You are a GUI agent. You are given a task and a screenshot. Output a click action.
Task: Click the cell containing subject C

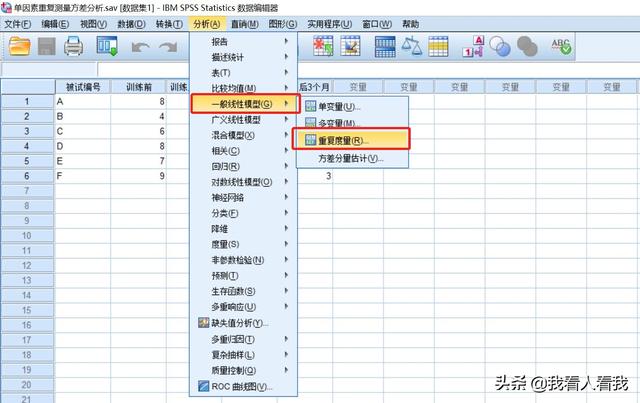[83, 131]
